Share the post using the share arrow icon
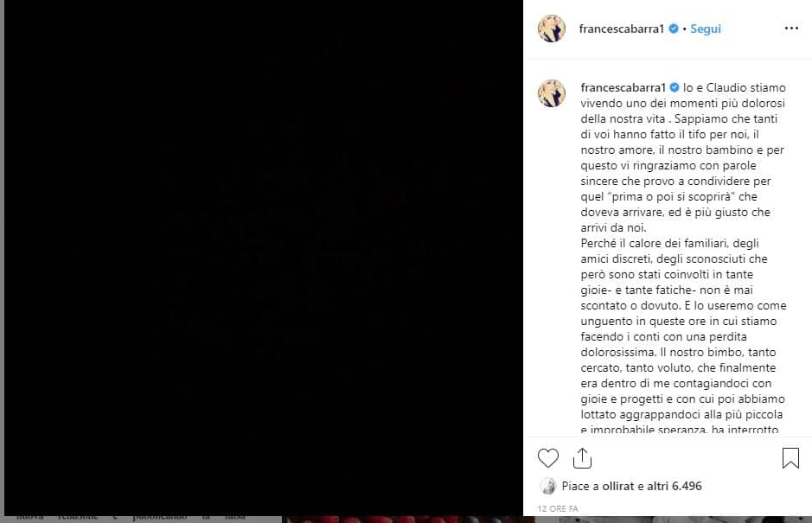This screenshot has width=812, height=523. (583, 458)
